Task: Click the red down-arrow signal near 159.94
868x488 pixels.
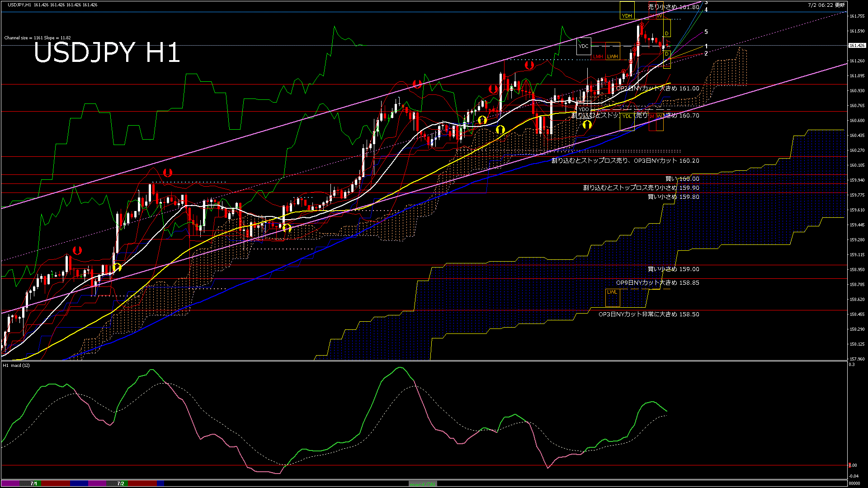Action: (x=168, y=173)
